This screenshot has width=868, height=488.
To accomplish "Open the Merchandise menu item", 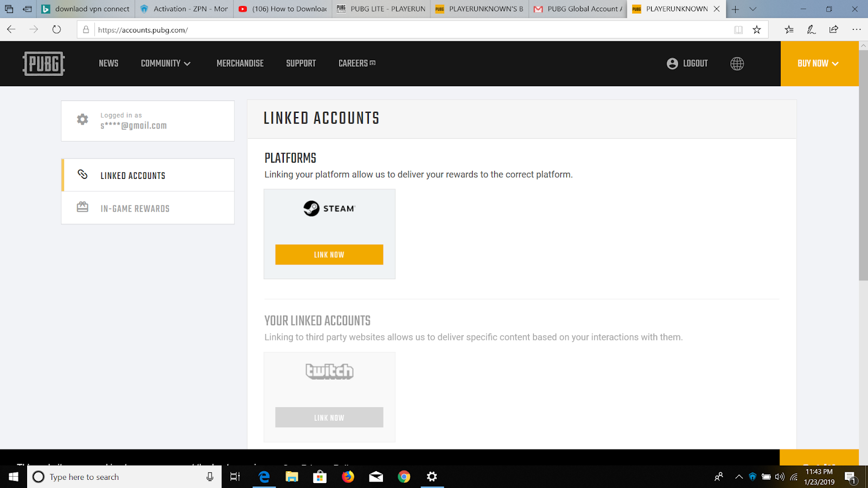I will point(240,63).
